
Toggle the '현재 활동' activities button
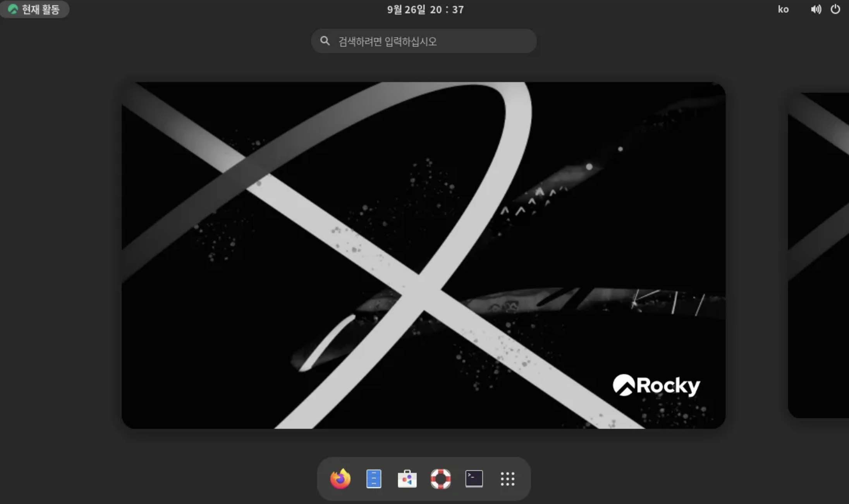click(34, 9)
